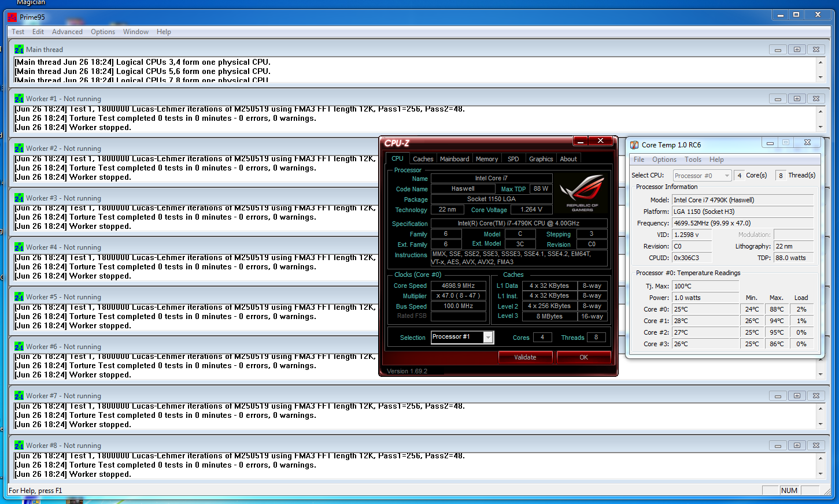This screenshot has width=839, height=504.
Task: Click the Worker #6 window icon
Action: coord(19,347)
